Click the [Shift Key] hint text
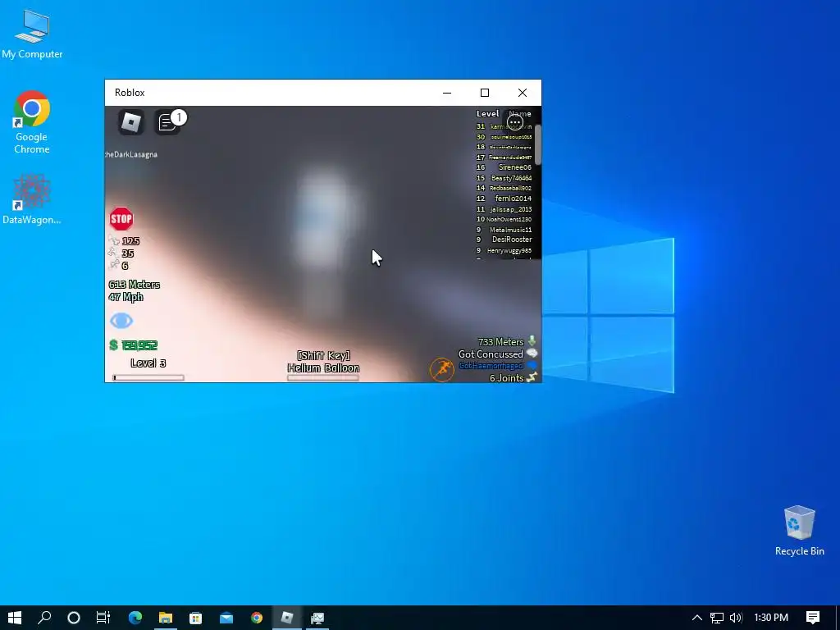The width and height of the screenshot is (840, 630). 323,355
